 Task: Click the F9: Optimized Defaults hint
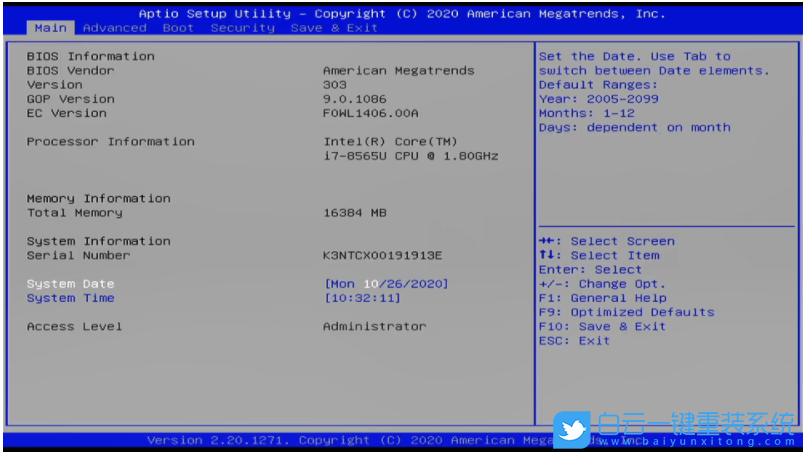[626, 312]
